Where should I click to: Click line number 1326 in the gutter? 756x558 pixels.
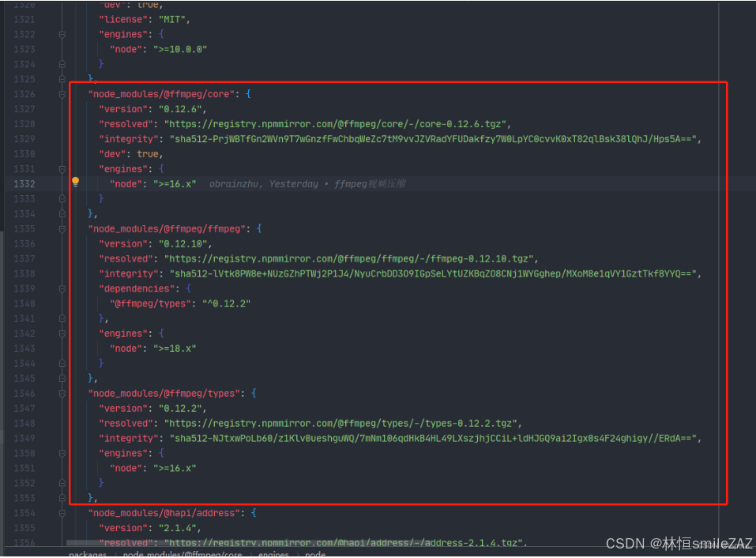pos(24,95)
